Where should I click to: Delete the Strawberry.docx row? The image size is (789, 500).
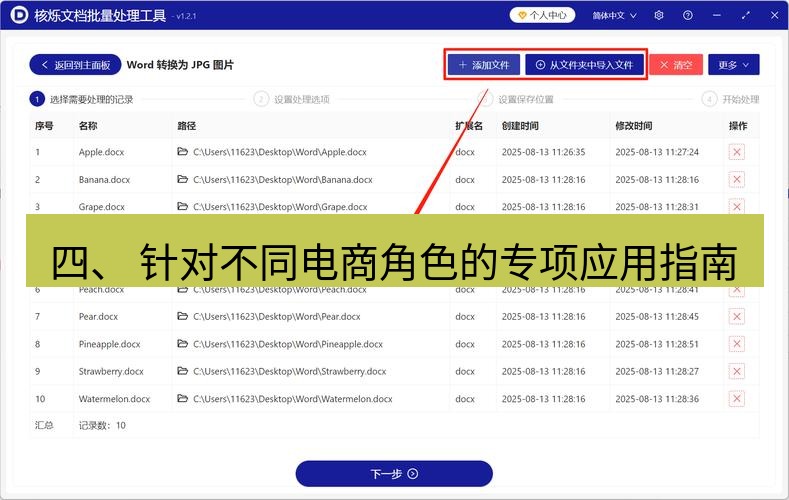coord(736,371)
